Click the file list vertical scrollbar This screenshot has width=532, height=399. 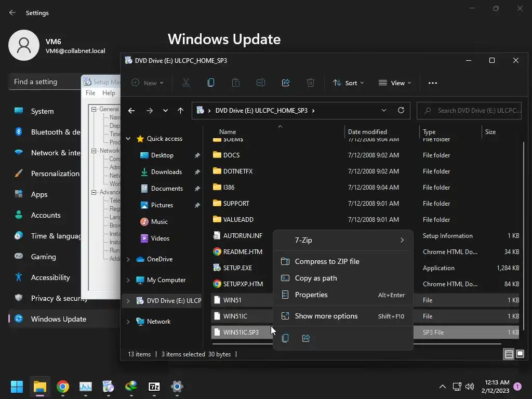point(524,236)
